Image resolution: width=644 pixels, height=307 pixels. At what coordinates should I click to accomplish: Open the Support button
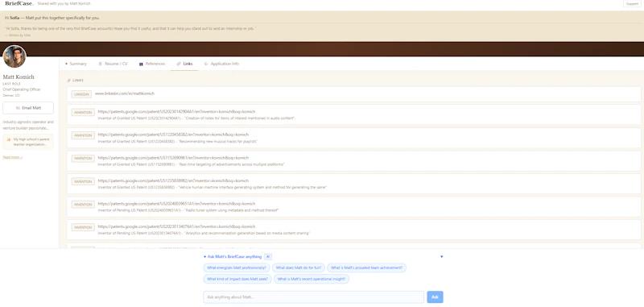point(632,3)
